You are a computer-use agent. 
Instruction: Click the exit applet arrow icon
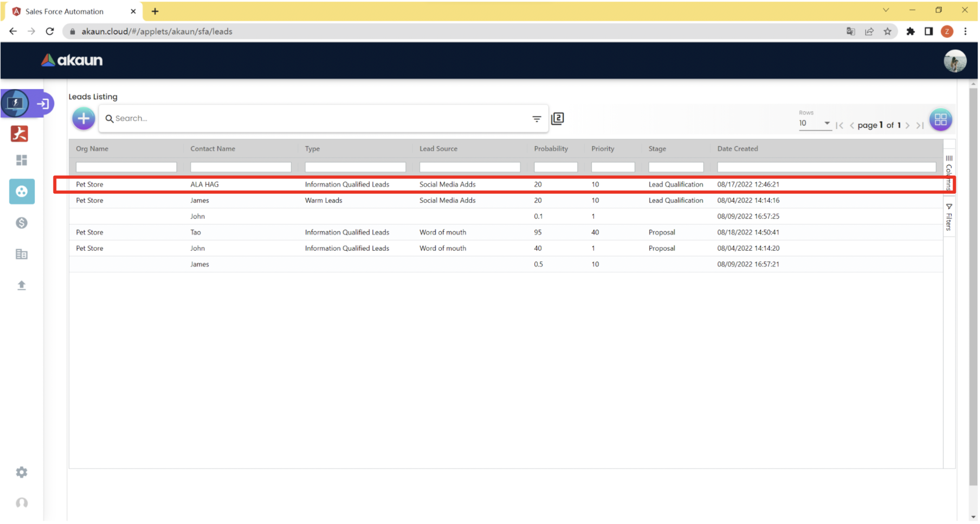tap(43, 104)
